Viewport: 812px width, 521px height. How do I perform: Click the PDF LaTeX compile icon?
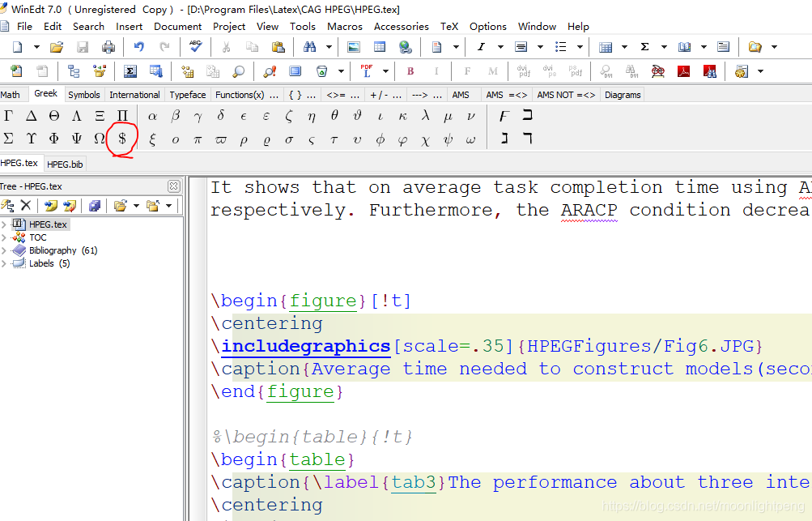pyautogui.click(x=367, y=71)
